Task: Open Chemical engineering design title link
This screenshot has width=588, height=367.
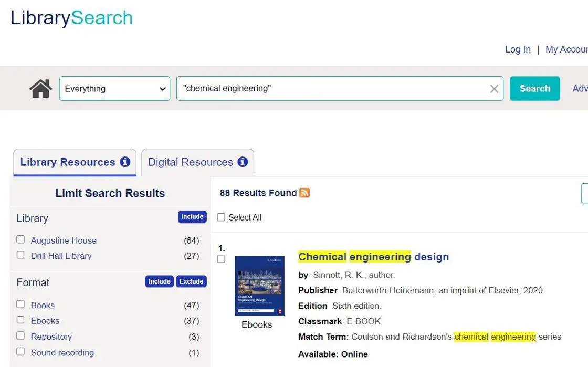Action: tap(373, 257)
